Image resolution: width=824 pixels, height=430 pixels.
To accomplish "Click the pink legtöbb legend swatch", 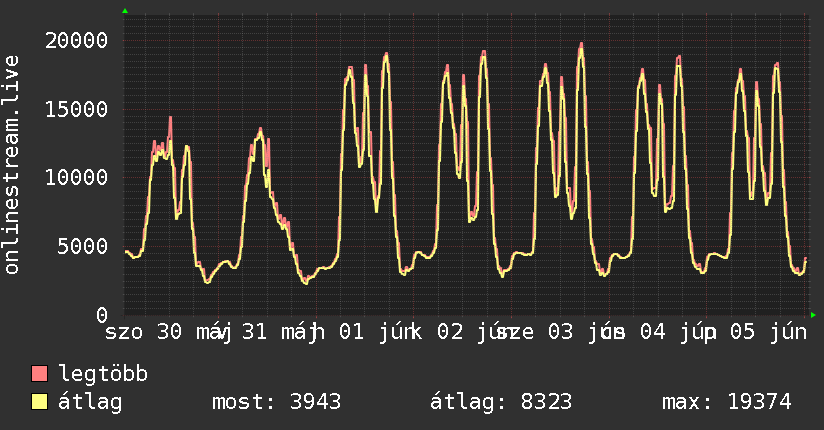I will coord(39,373).
